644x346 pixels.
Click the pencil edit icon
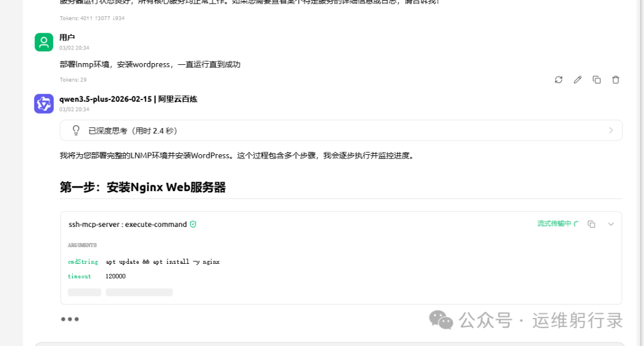(x=577, y=80)
